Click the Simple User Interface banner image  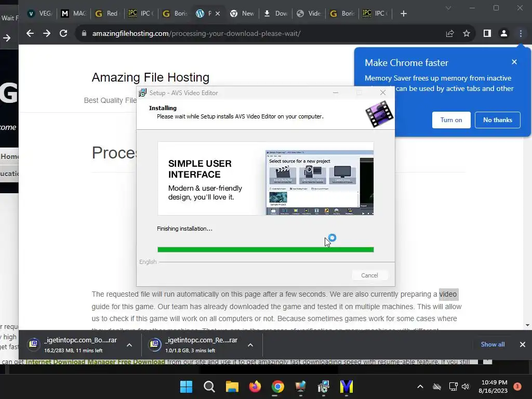coord(265,179)
